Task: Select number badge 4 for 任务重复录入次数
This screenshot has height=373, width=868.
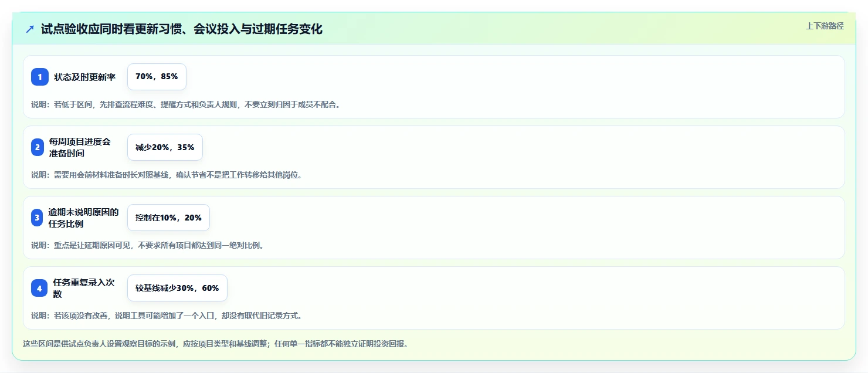Action: pyautogui.click(x=39, y=288)
